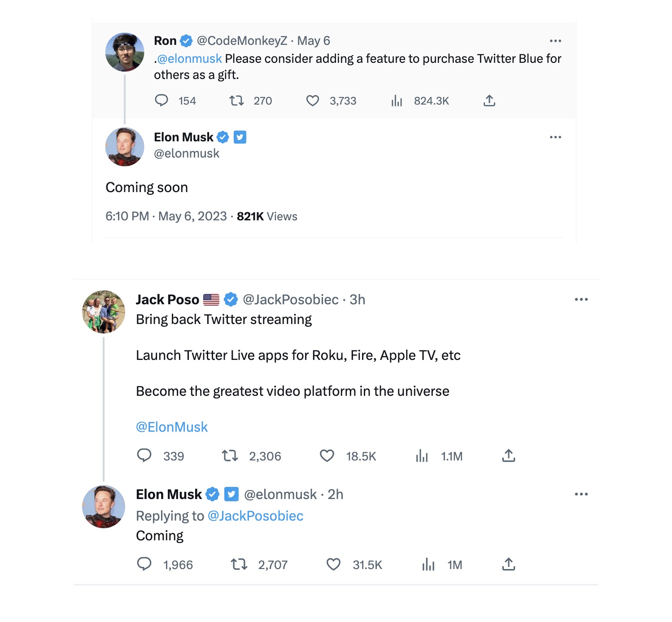This screenshot has width=672, height=622.
Task: Click the verified badge next to Jack Poso
Action: pyautogui.click(x=231, y=299)
